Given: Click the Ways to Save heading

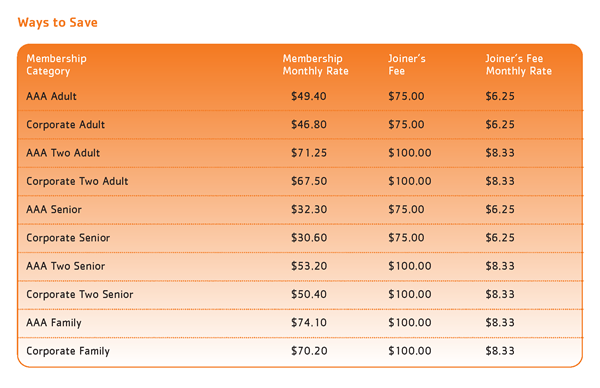Looking at the screenshot, I should click(57, 23).
